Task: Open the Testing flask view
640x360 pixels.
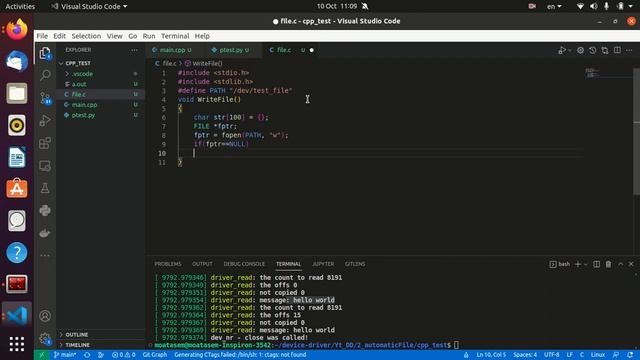Action: [45, 188]
